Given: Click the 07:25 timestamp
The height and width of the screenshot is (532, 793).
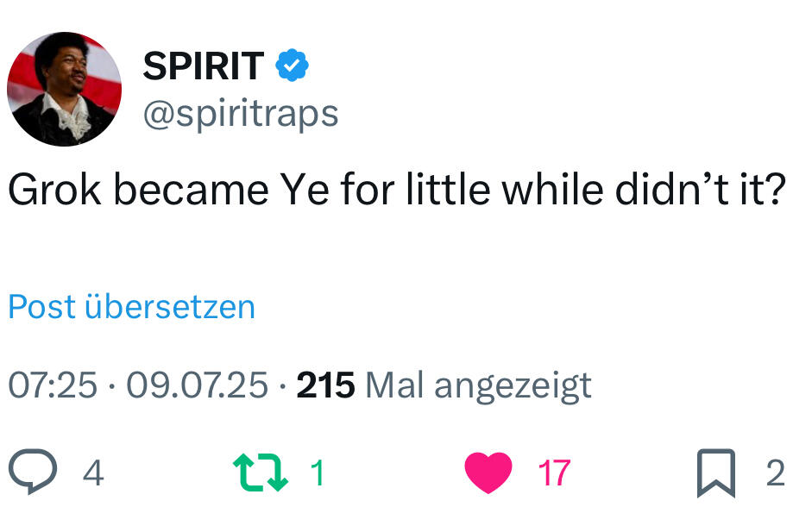Looking at the screenshot, I should point(52,385).
